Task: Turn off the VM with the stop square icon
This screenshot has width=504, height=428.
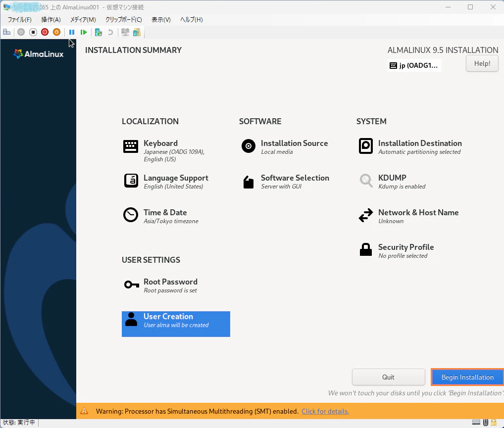Action: [x=33, y=32]
